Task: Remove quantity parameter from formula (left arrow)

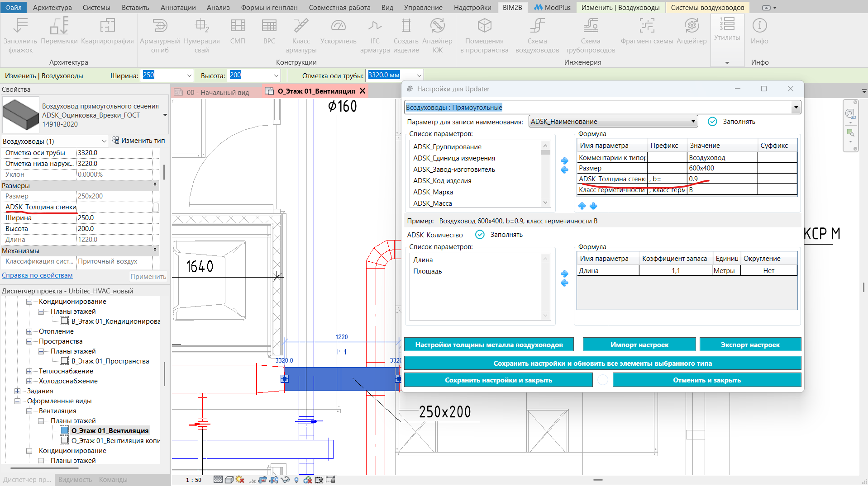Action: (564, 283)
